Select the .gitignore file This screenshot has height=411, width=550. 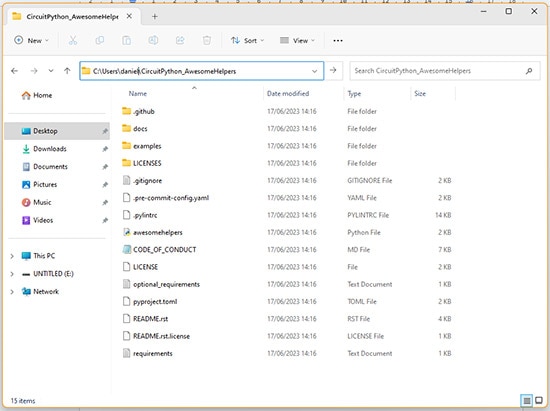(x=147, y=181)
